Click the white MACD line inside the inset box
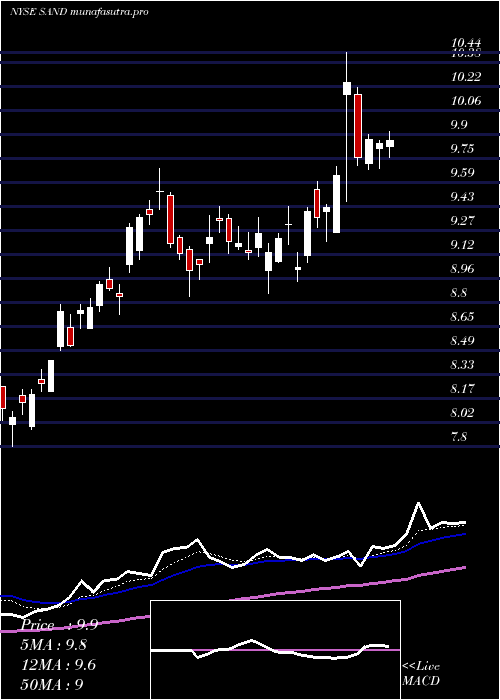Screen dimensions: 500x700 coord(270,649)
